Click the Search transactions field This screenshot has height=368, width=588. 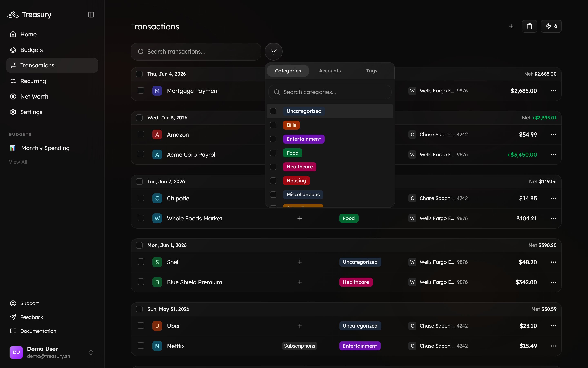click(x=196, y=52)
